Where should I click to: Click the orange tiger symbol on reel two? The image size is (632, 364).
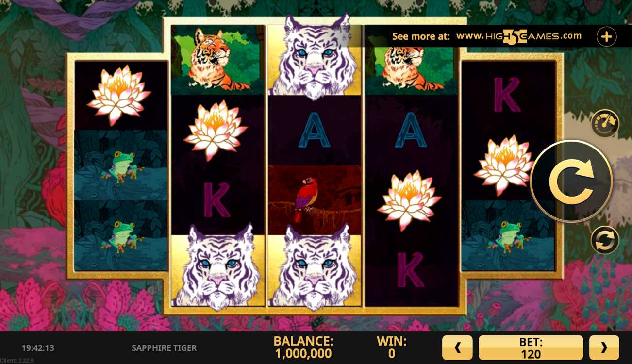coord(218,60)
